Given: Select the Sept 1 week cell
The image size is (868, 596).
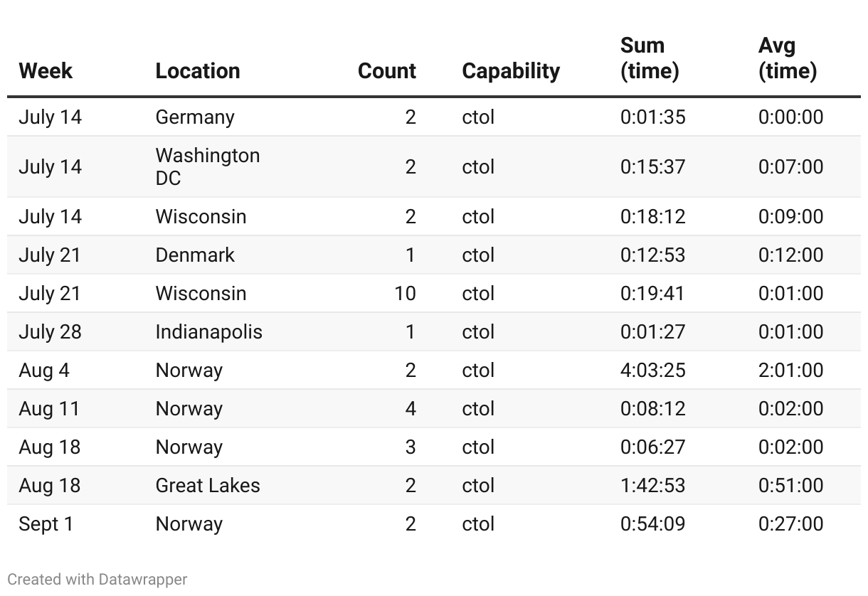Looking at the screenshot, I should click(46, 523).
